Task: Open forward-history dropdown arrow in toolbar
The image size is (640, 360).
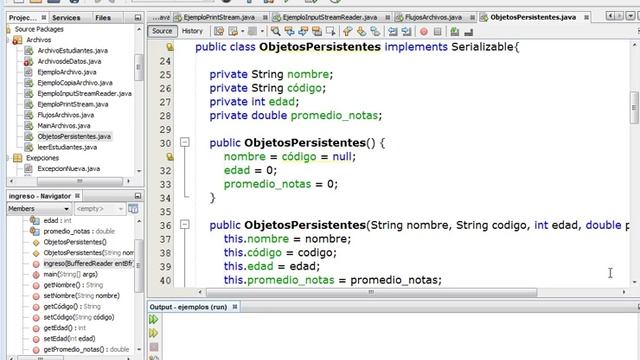Action: coord(262,31)
